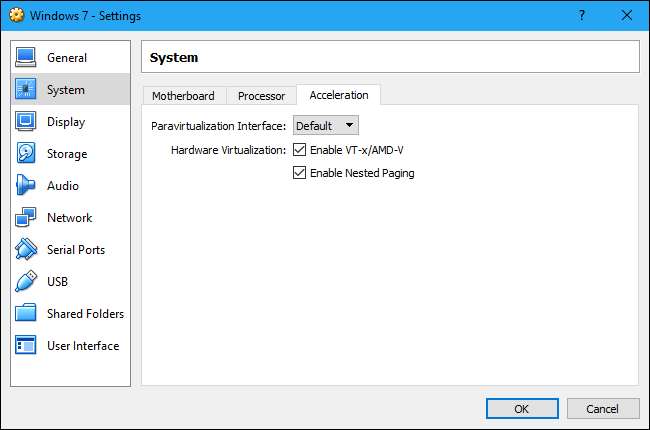Image resolution: width=650 pixels, height=430 pixels.
Task: Select the System chip icon
Action: (x=26, y=90)
